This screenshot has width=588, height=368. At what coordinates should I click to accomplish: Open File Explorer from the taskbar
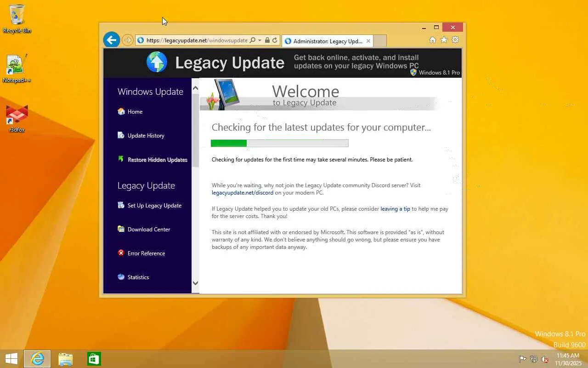(66, 359)
